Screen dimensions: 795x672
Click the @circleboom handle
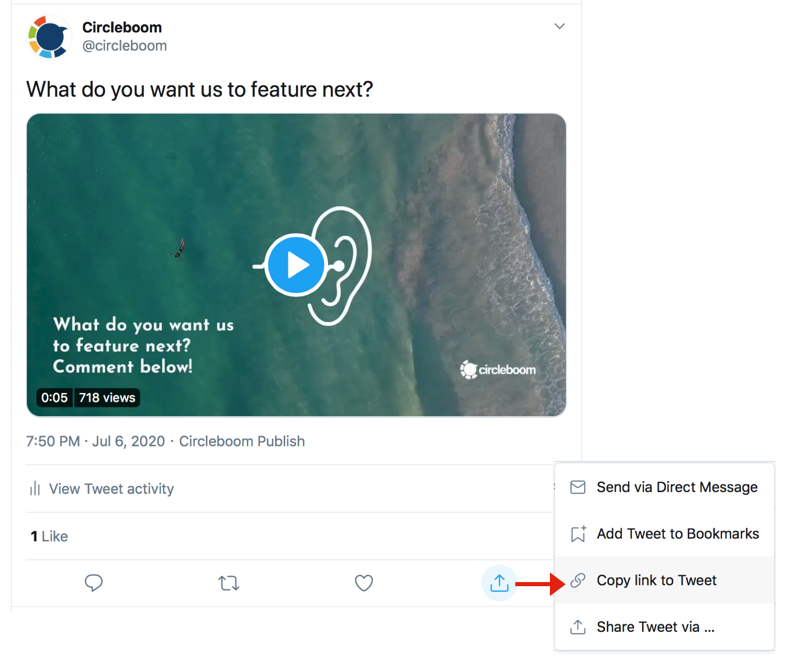coord(125,45)
